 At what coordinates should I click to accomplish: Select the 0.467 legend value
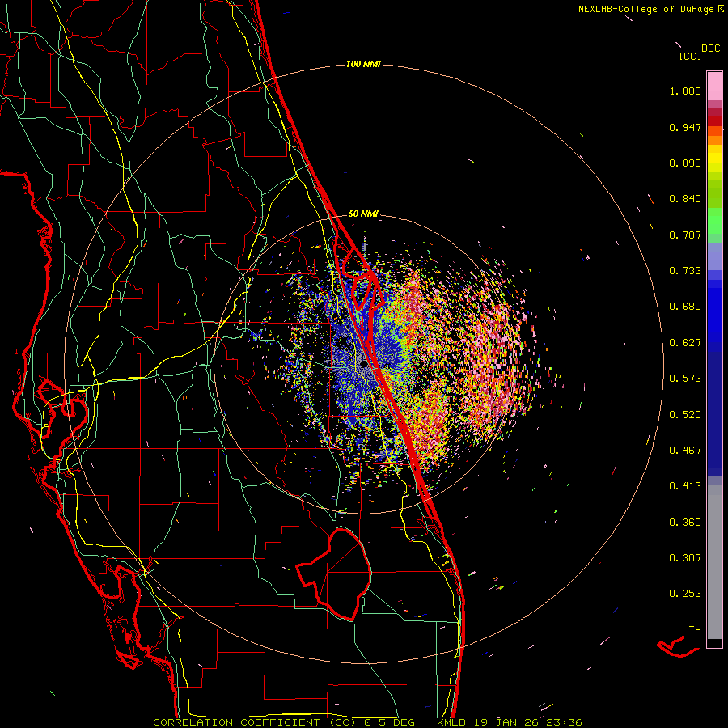click(x=685, y=451)
